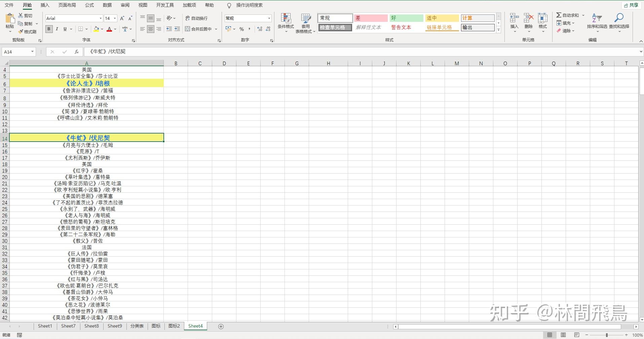The width and height of the screenshot is (644, 339).
Task: Apply percent style
Action: coord(241,29)
